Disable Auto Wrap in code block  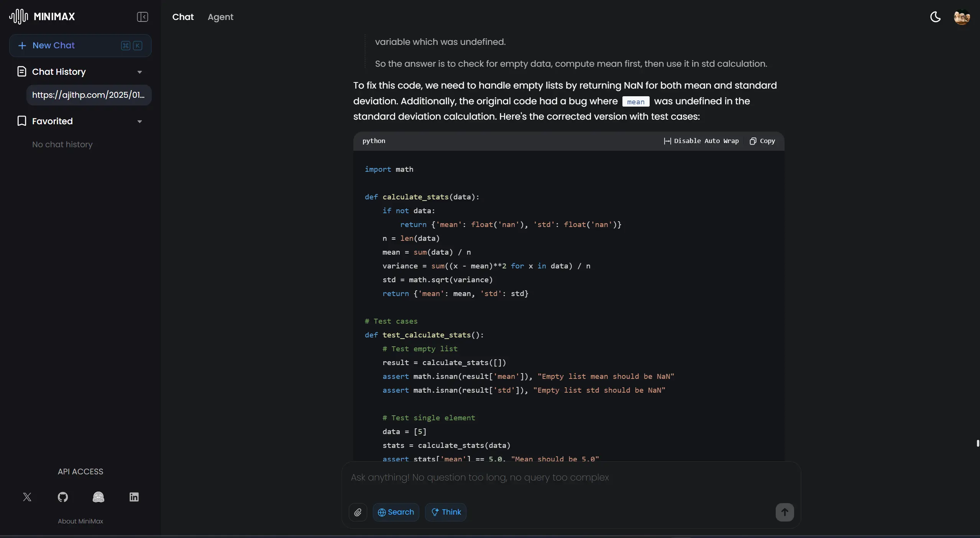point(701,141)
